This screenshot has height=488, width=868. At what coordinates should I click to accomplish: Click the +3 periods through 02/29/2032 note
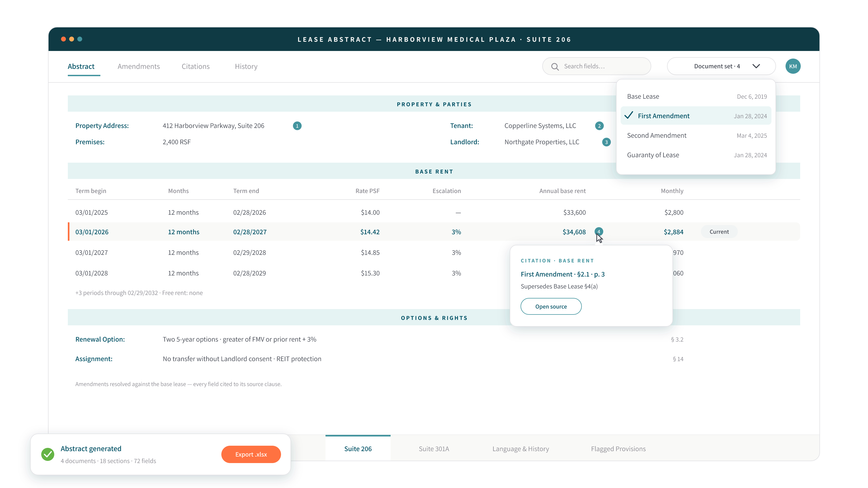tap(139, 293)
